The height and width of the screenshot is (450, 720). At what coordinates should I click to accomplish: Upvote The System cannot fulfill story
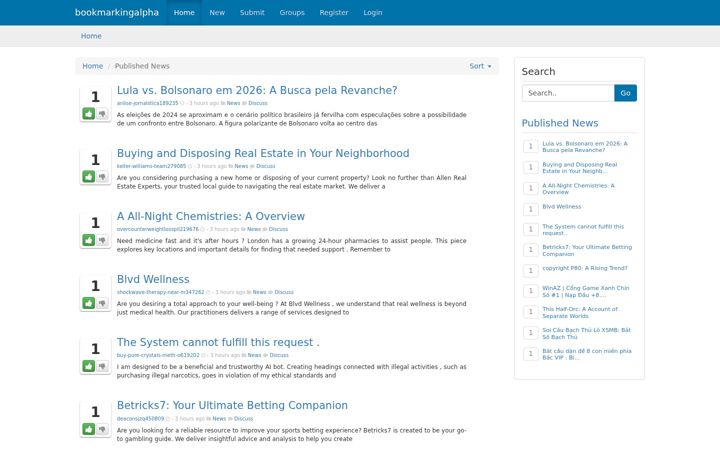(x=89, y=366)
